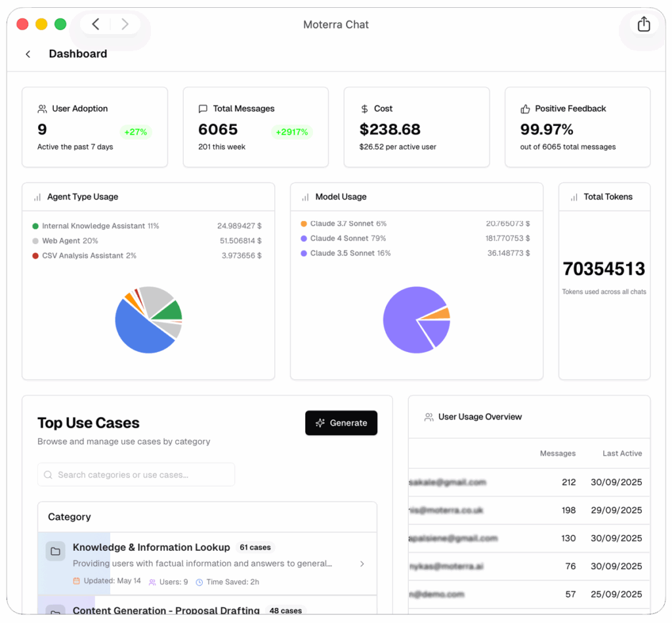Click the Cost dollar sign icon
This screenshot has width=672, height=623.
364,109
